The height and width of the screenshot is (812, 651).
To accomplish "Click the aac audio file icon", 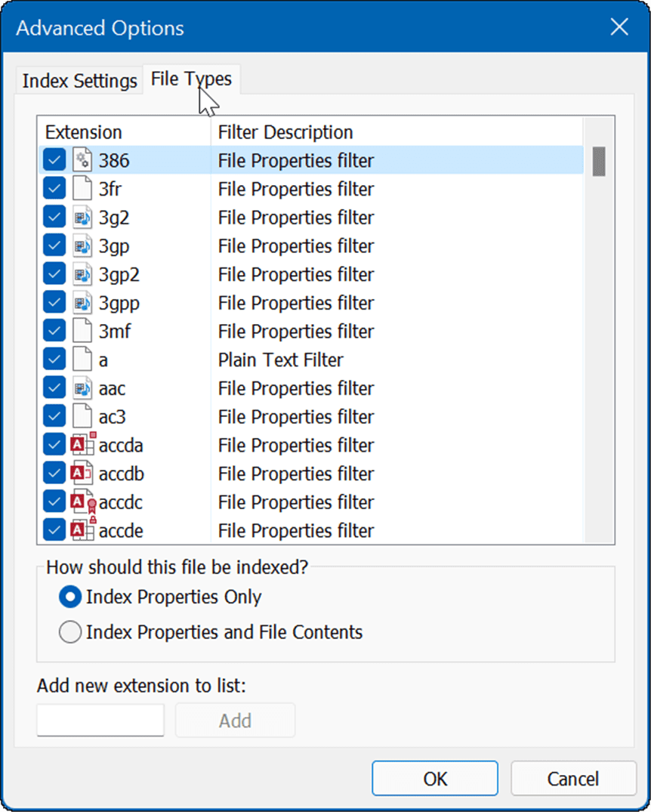I will [x=82, y=389].
